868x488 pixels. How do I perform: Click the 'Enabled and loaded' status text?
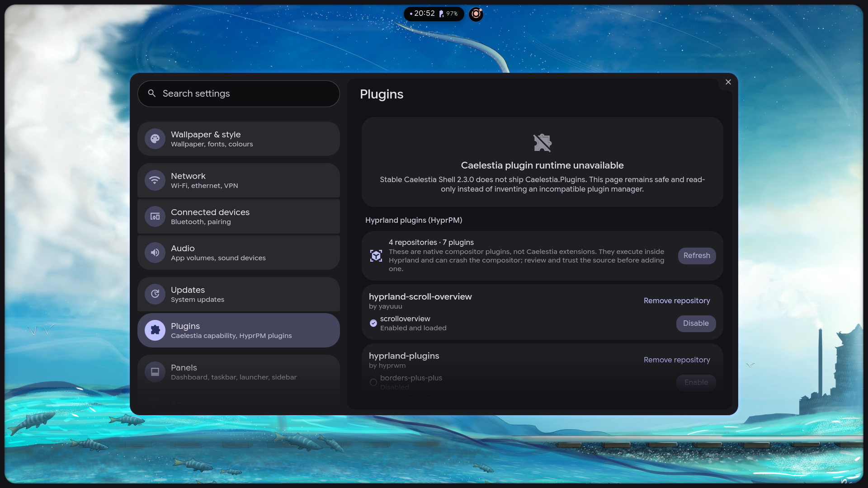click(x=413, y=328)
